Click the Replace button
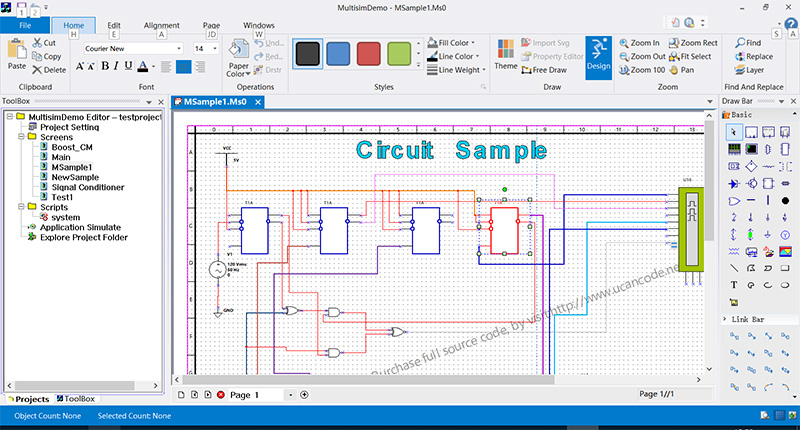800x430 pixels. click(x=754, y=56)
